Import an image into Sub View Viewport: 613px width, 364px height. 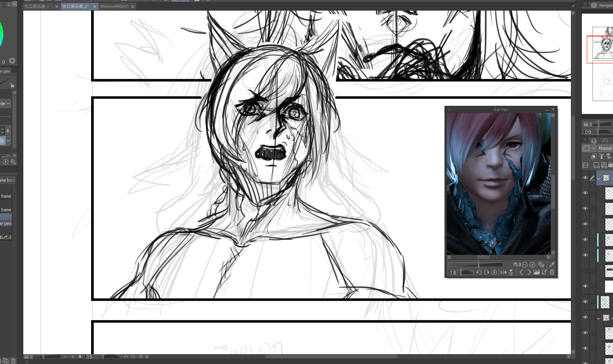[x=536, y=272]
